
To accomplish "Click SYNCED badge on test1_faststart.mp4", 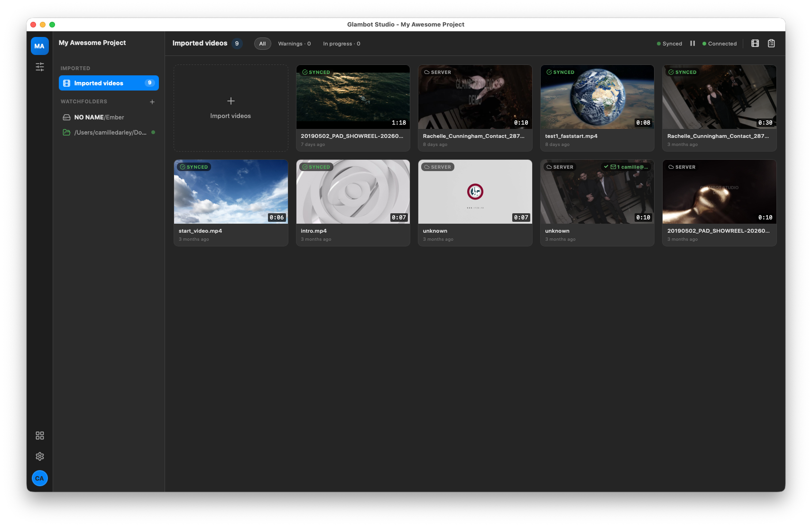I will pyautogui.click(x=560, y=73).
